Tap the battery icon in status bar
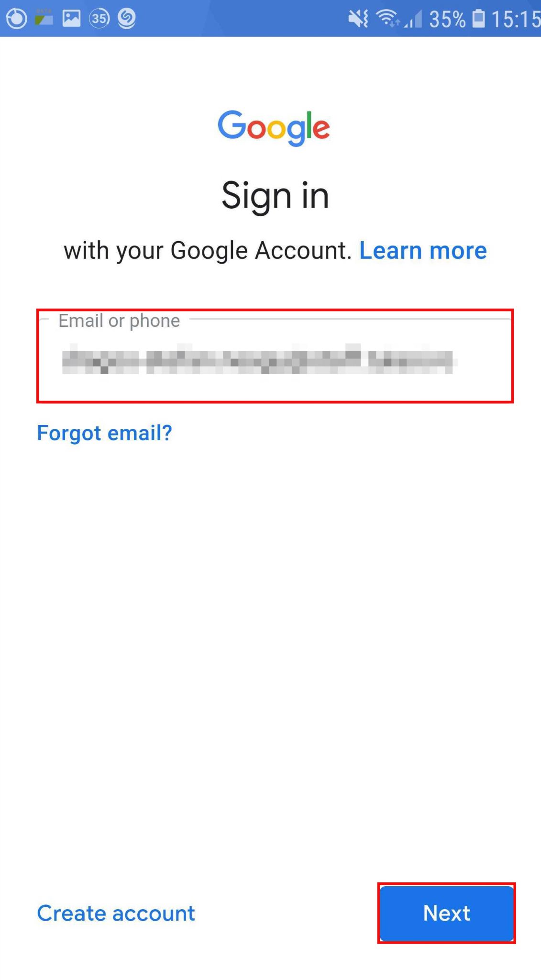The height and width of the screenshot is (980, 541). (479, 18)
